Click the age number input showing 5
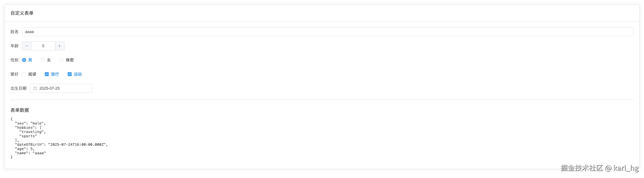The image size is (644, 178). pyautogui.click(x=43, y=46)
